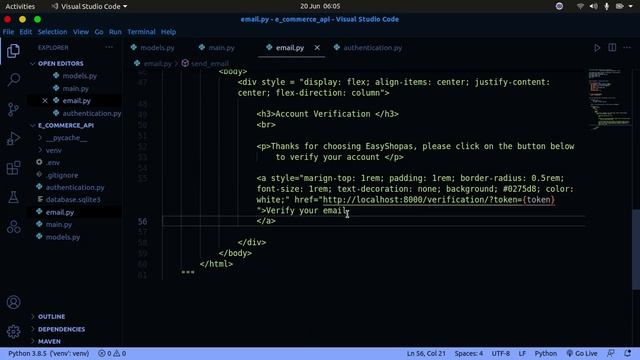This screenshot has width=640, height=360.
Task: Open models.py in project tree
Action: (x=62, y=237)
